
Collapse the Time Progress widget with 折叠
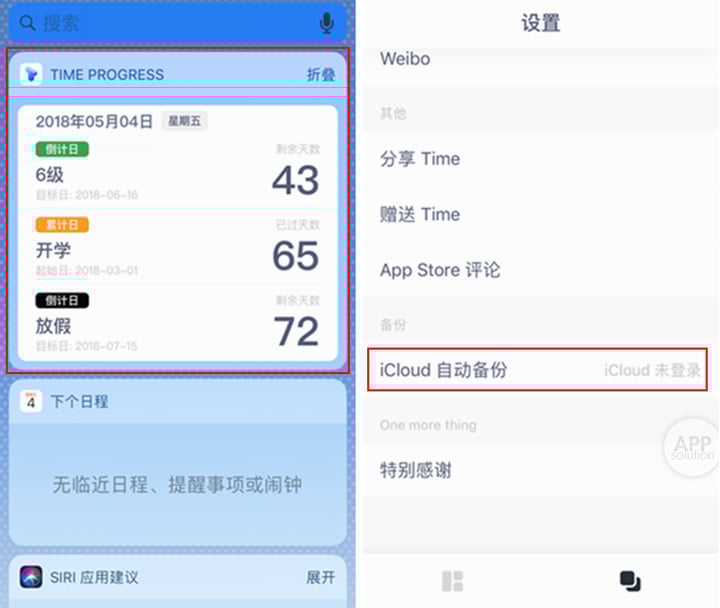click(x=321, y=74)
